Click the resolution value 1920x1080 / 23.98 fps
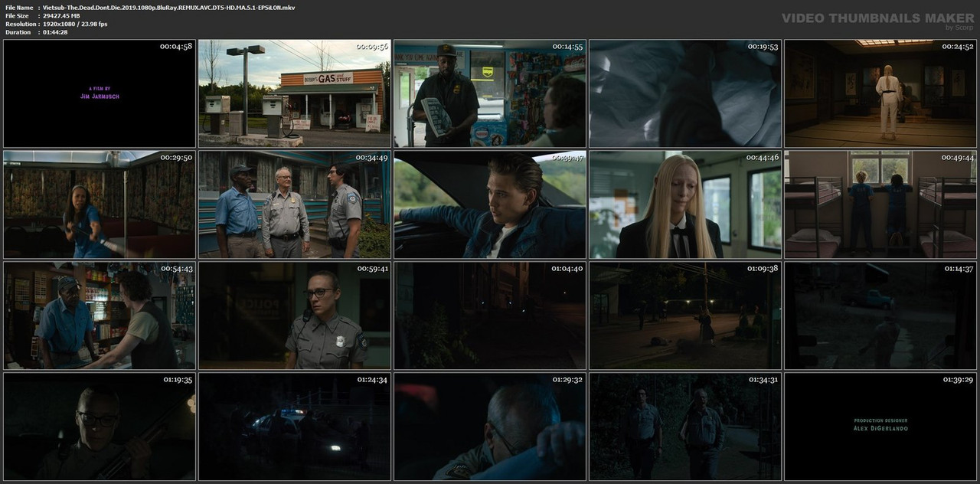980x484 pixels. (x=75, y=25)
